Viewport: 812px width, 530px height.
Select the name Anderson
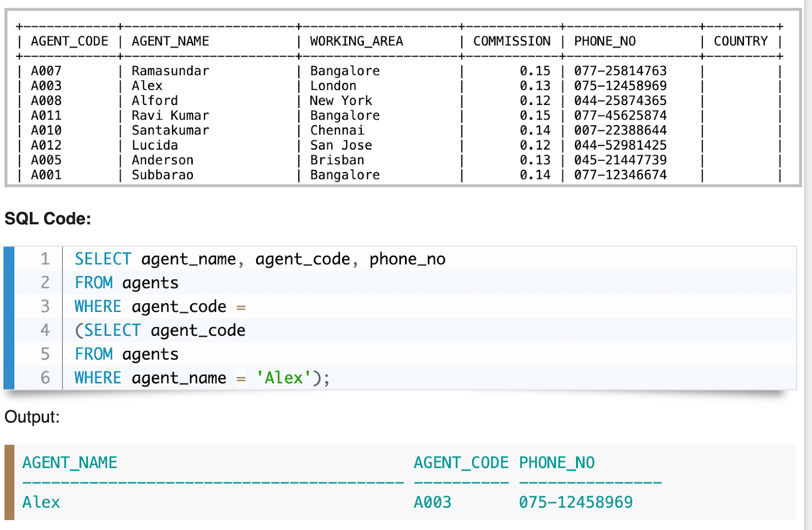162,160
